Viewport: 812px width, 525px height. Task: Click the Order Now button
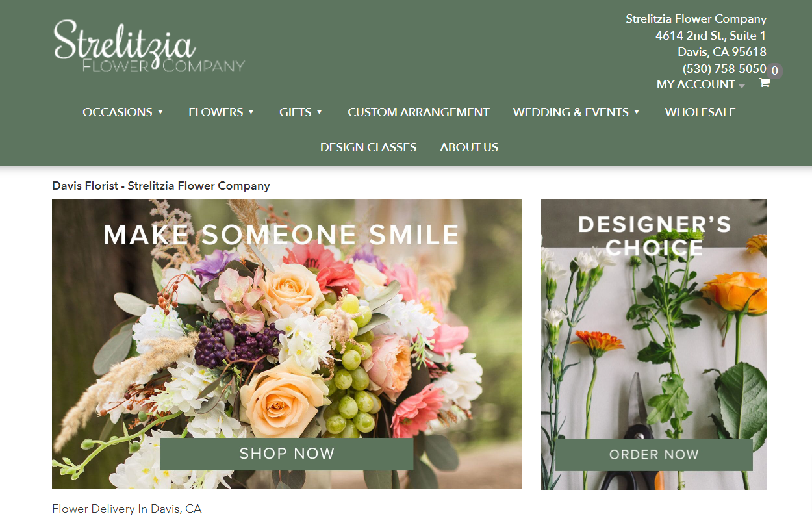click(653, 455)
